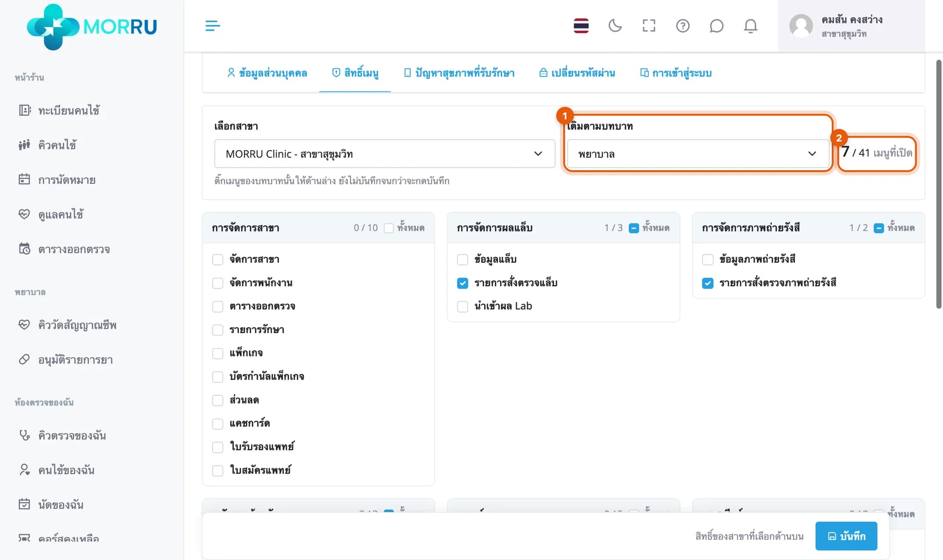
Task: Open chat messages via the bubble icon
Action: point(716,25)
